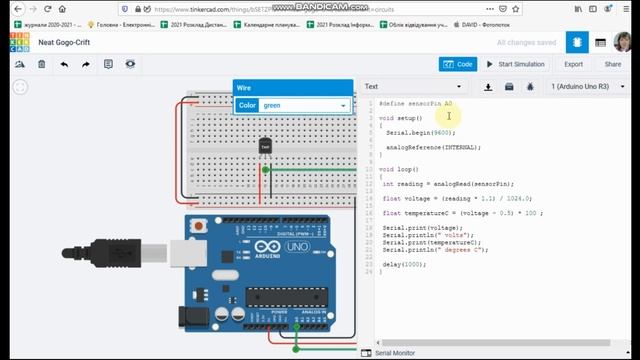Viewport: 640px width, 360px height.
Task: Zoom to fit the circuit view
Action: [20, 87]
